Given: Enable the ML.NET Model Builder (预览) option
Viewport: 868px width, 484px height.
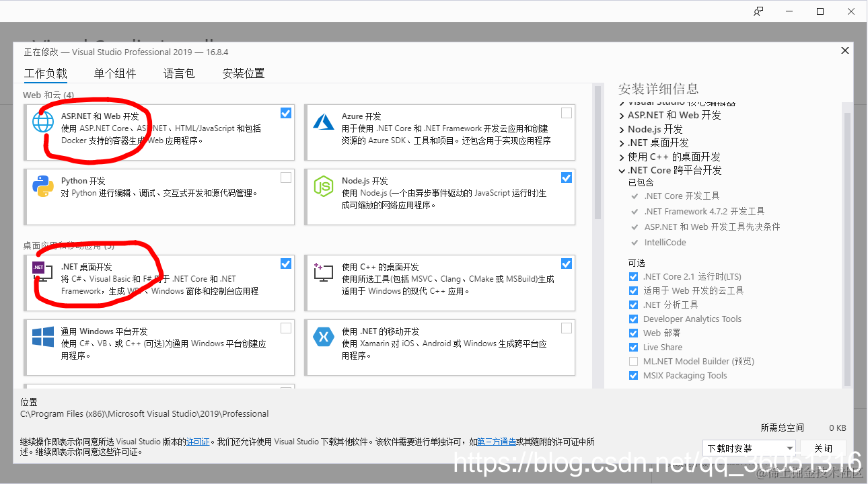Looking at the screenshot, I should (633, 362).
